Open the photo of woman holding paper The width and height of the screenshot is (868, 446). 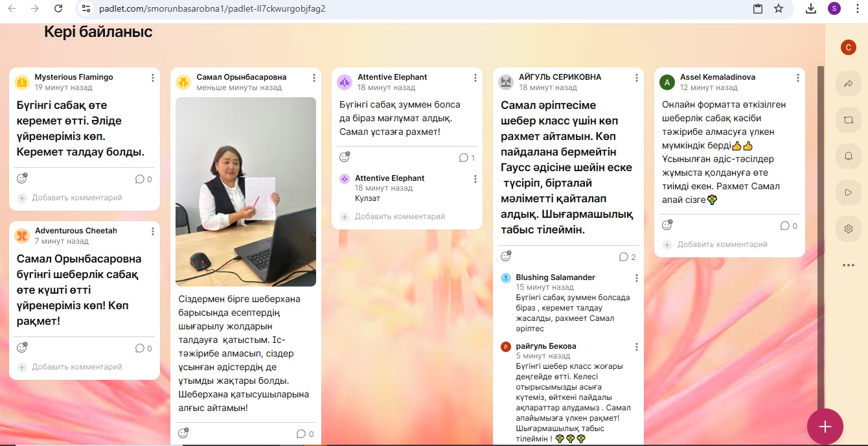[246, 192]
